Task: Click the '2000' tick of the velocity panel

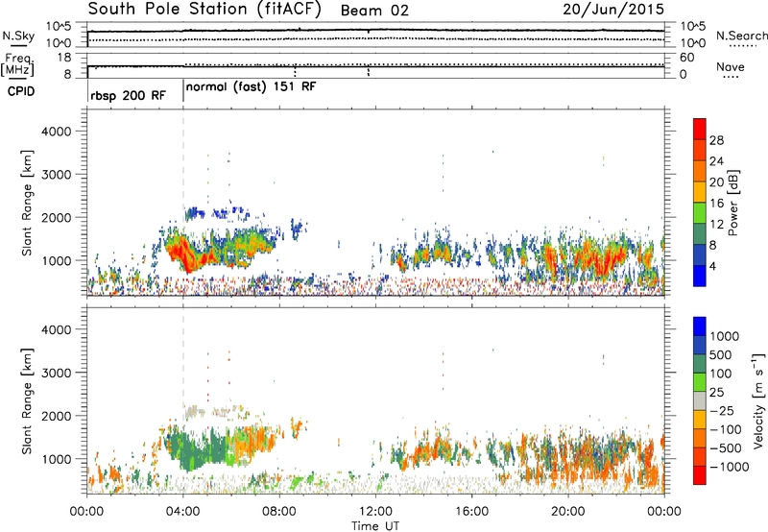Action: point(56,416)
